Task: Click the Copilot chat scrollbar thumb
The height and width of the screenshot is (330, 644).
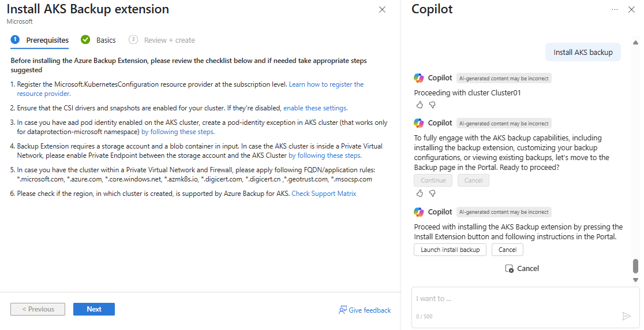Action: (635, 266)
